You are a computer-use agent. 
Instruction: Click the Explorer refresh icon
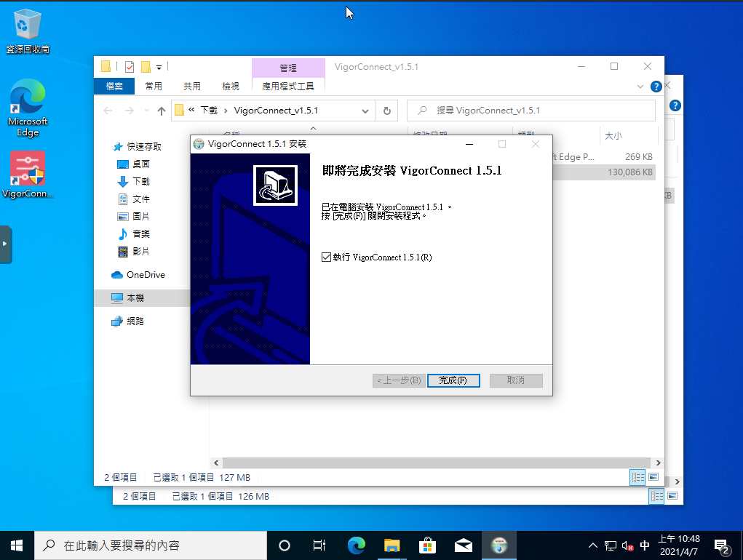pyautogui.click(x=386, y=111)
